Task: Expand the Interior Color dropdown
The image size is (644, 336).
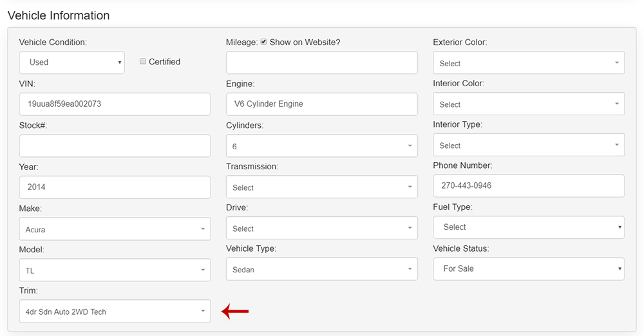Action: point(528,104)
